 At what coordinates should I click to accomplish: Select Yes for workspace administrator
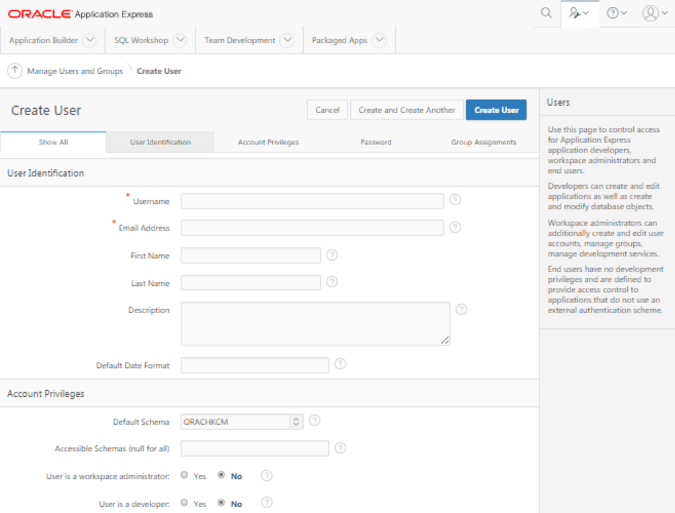click(x=184, y=475)
